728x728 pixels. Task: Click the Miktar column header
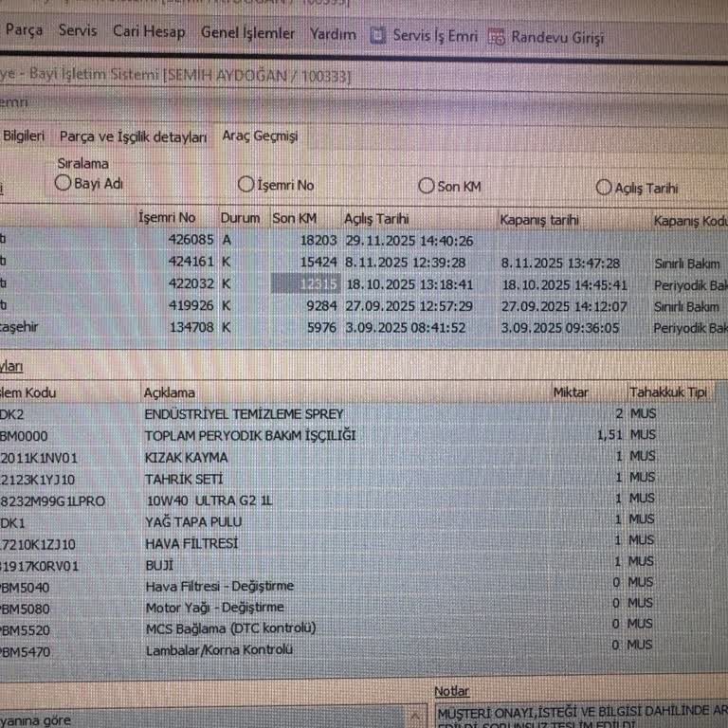571,392
